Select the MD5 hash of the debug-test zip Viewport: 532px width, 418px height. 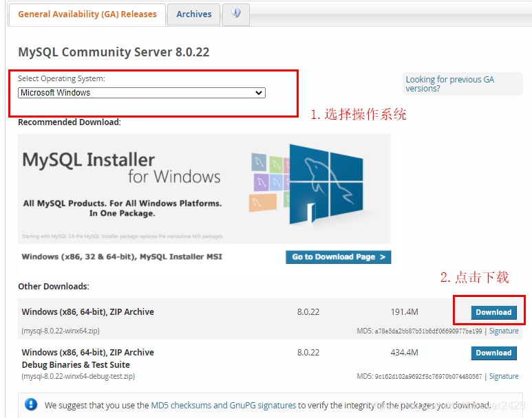tap(428, 377)
